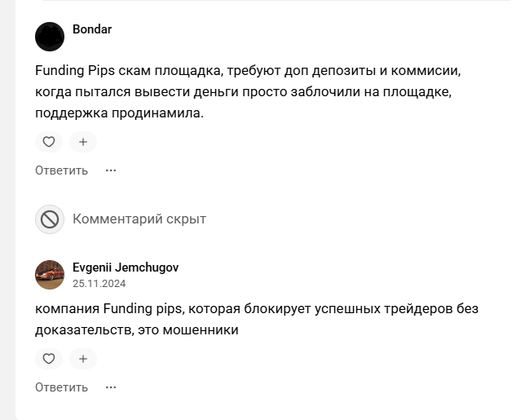Like Evgenii Jemchugov's comment with the heart

[x=49, y=359]
